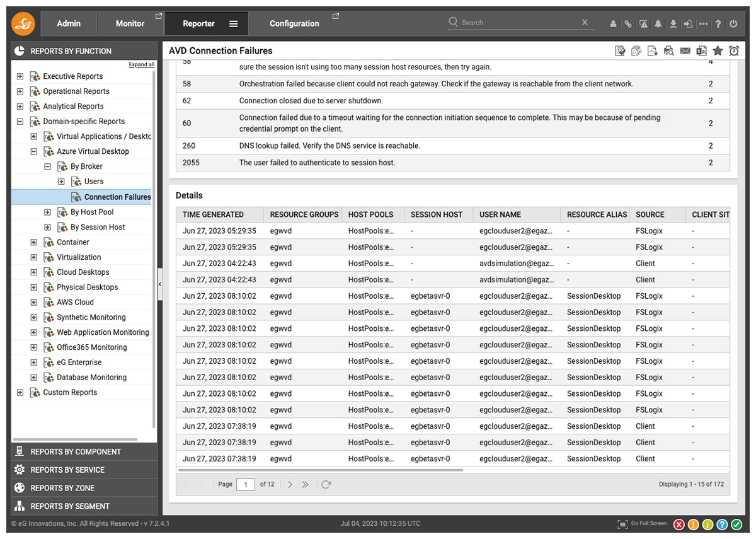Sort by TIME GENERATED column header
Image resolution: width=756 pixels, height=539 pixels.
220,214
